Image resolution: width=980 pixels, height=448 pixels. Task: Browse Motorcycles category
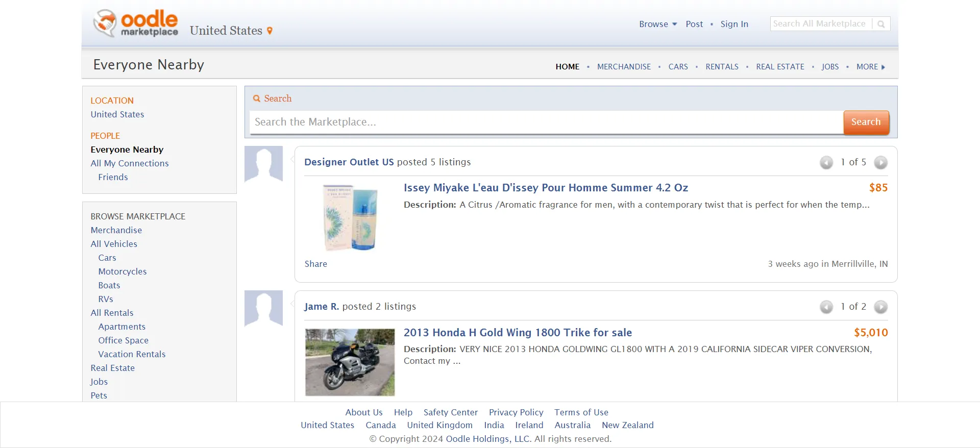point(122,272)
